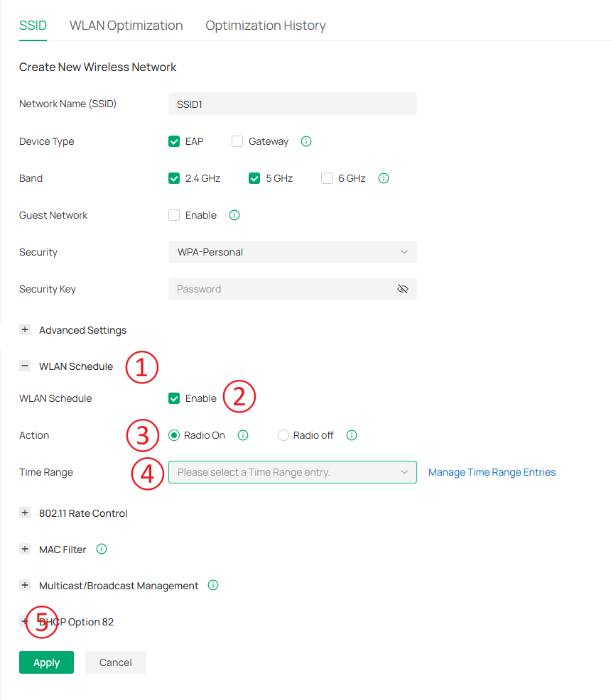The height and width of the screenshot is (700, 611).
Task: Click the Guest Network info icon
Action: 234,215
